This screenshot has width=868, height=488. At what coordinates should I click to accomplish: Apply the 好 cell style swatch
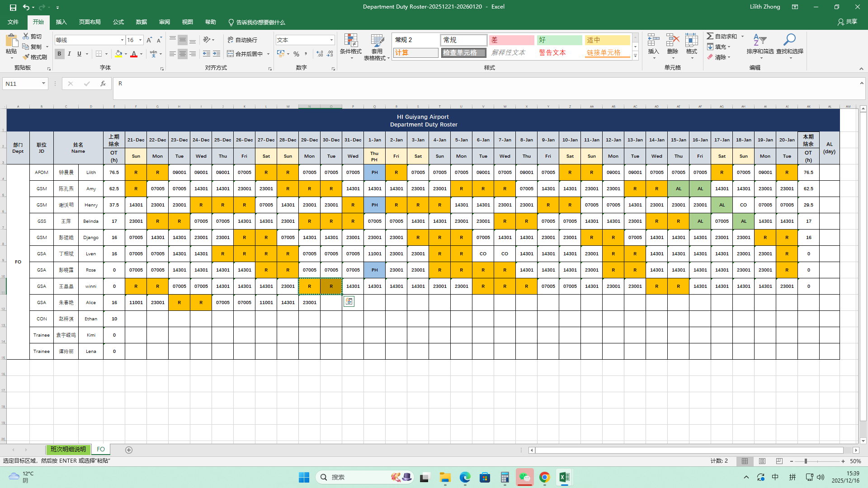tap(559, 40)
